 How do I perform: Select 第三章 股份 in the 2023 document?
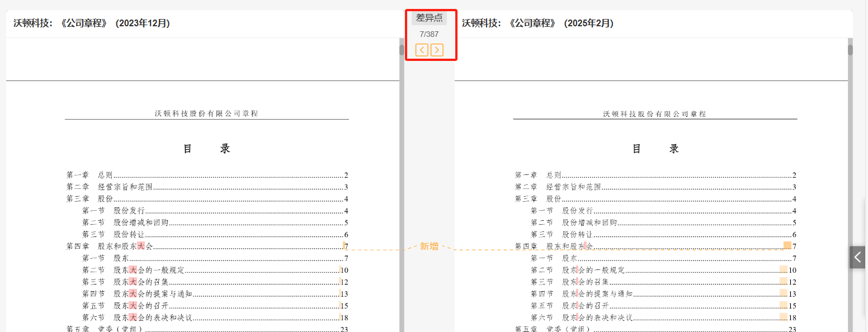click(x=207, y=198)
